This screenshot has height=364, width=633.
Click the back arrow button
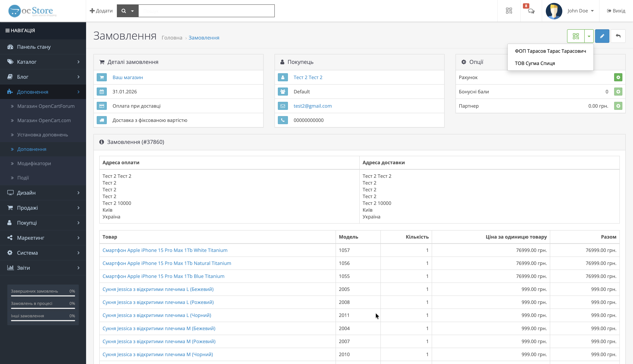[x=618, y=36]
